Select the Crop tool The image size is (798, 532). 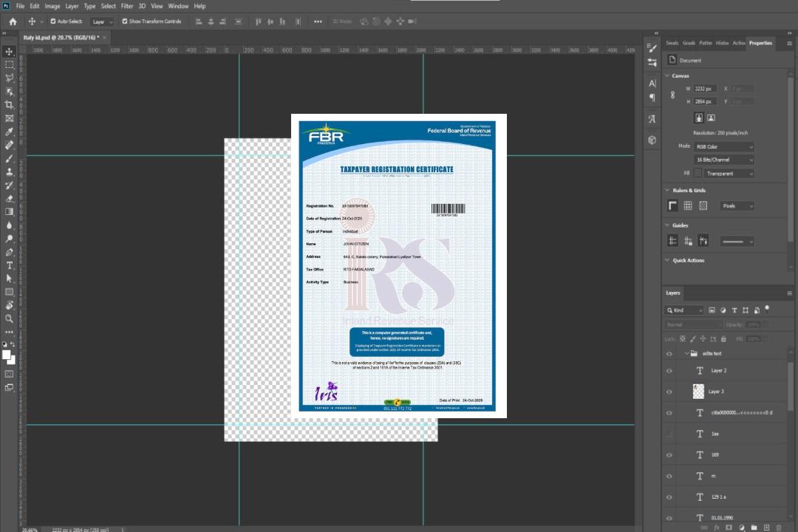pyautogui.click(x=10, y=105)
